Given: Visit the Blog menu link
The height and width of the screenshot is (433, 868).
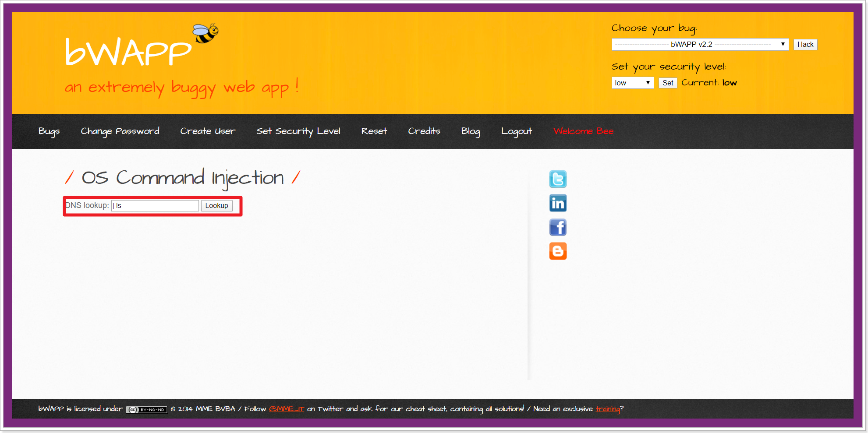Looking at the screenshot, I should [471, 131].
